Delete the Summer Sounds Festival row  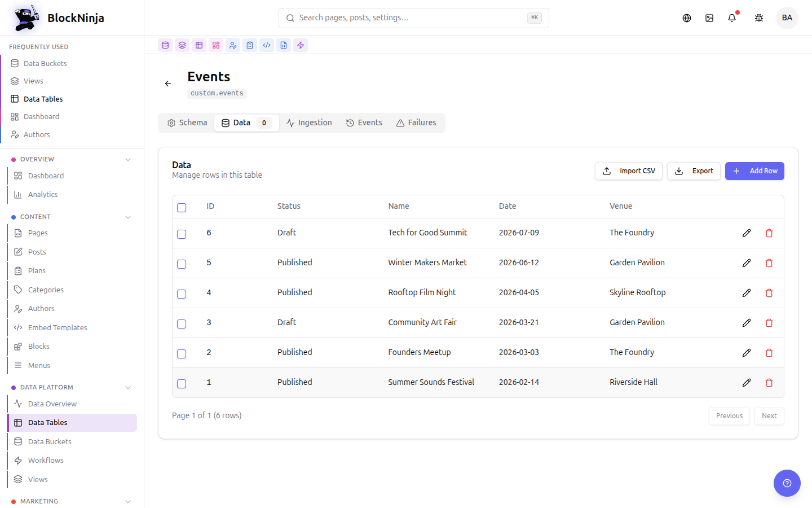769,383
